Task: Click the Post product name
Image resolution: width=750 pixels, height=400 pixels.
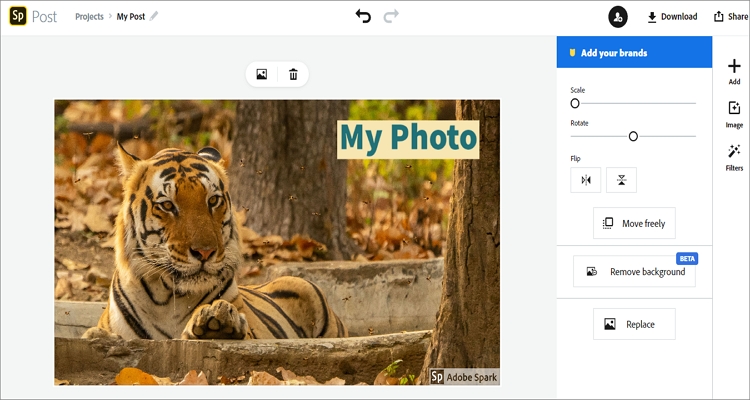Action: pos(44,17)
